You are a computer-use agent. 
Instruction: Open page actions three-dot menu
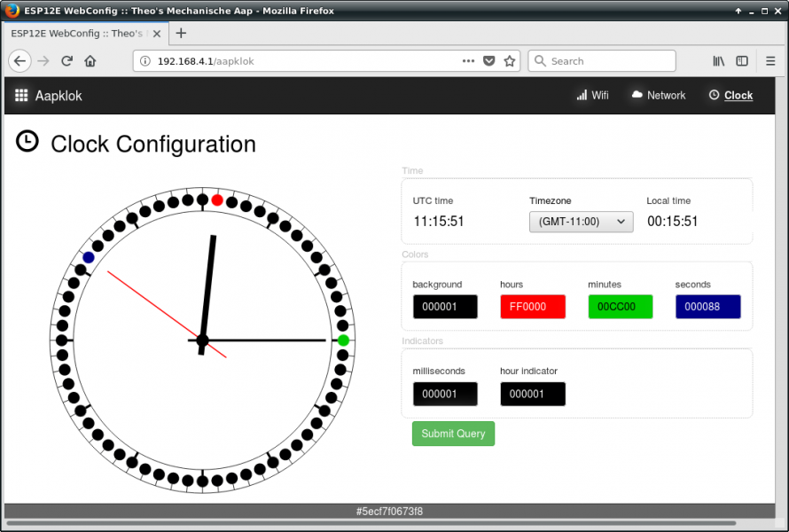coord(468,61)
